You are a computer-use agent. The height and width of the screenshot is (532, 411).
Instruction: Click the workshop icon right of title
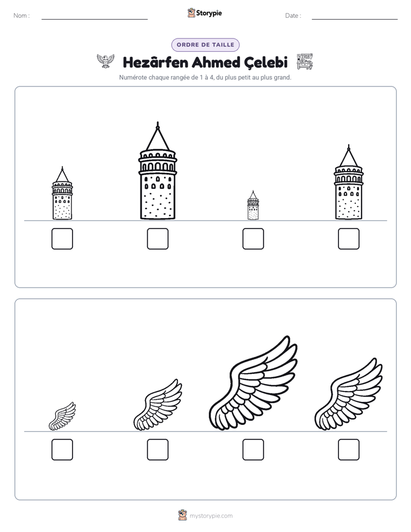tap(305, 62)
